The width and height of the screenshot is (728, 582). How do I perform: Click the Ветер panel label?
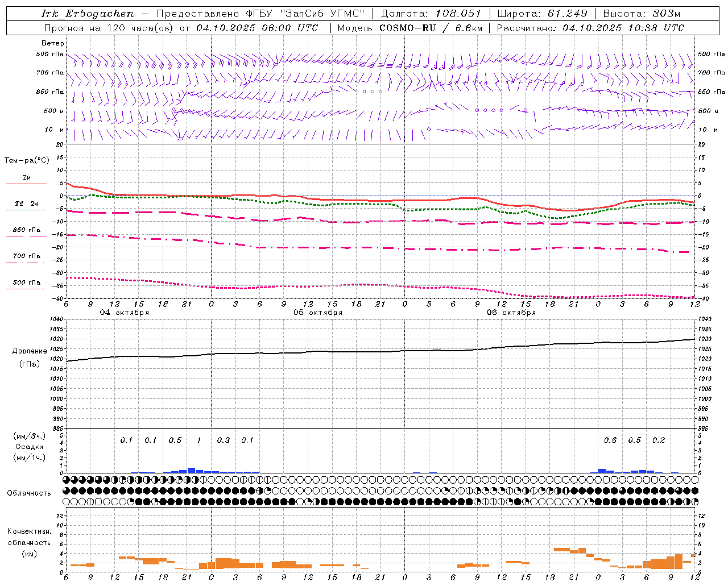click(x=53, y=43)
